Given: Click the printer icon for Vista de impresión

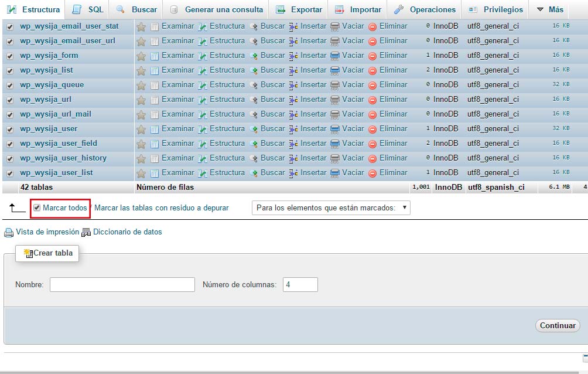Looking at the screenshot, I should coord(9,232).
